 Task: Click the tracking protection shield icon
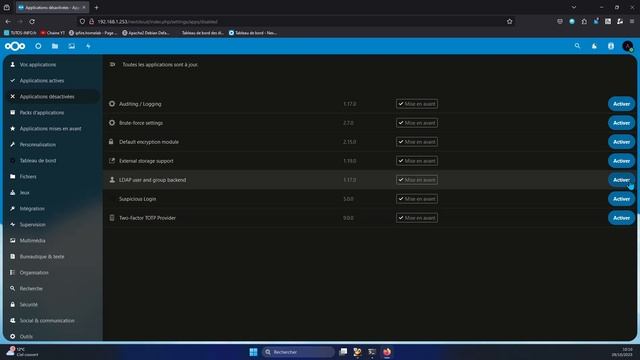click(x=82, y=21)
